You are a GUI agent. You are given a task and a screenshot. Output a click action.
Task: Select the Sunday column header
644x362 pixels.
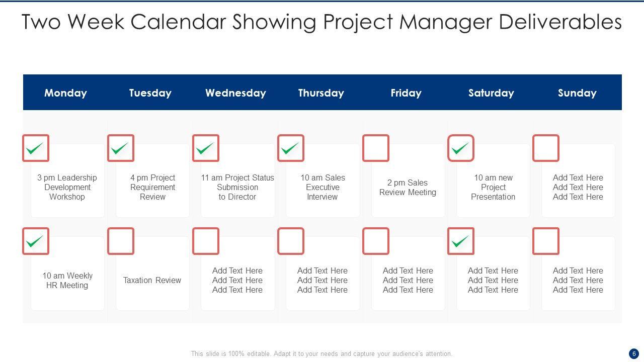coord(577,93)
